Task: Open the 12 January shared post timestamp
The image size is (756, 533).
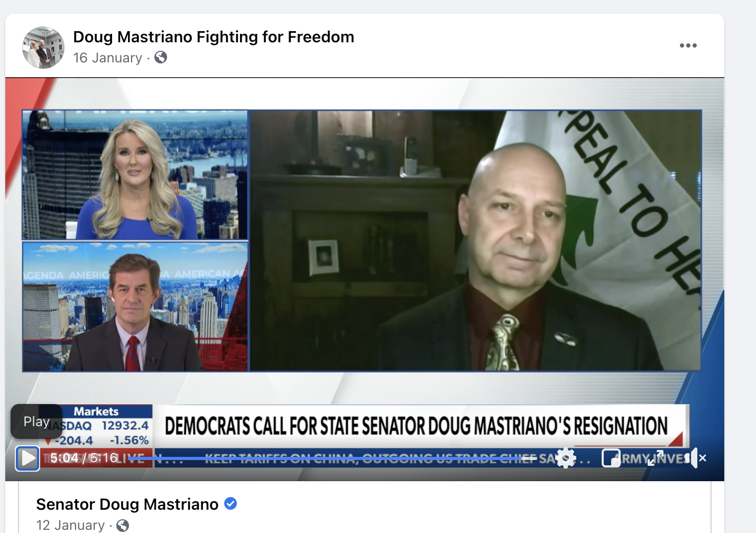Action: [x=70, y=525]
